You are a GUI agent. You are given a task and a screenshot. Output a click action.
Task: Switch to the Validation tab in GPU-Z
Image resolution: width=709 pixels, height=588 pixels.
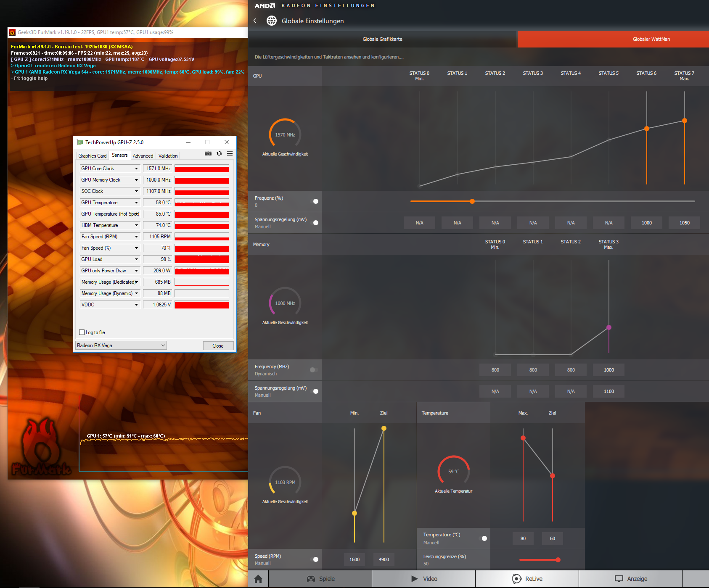pyautogui.click(x=168, y=156)
